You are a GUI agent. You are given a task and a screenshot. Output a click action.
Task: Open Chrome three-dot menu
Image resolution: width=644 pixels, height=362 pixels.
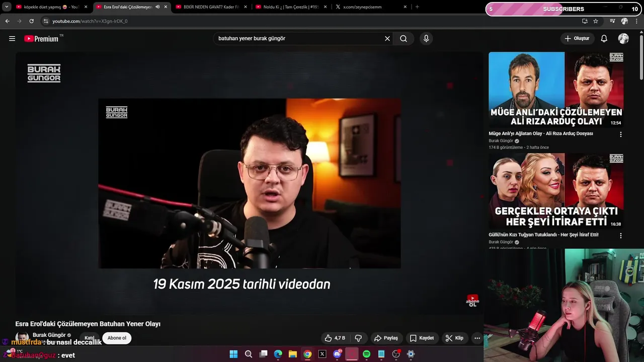pyautogui.click(x=636, y=21)
